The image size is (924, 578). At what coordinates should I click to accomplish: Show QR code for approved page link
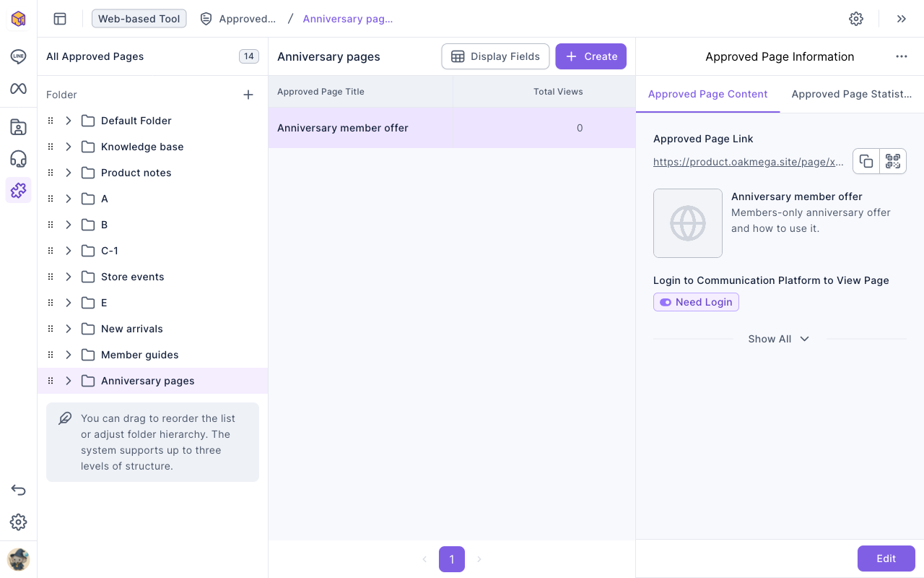(x=893, y=161)
